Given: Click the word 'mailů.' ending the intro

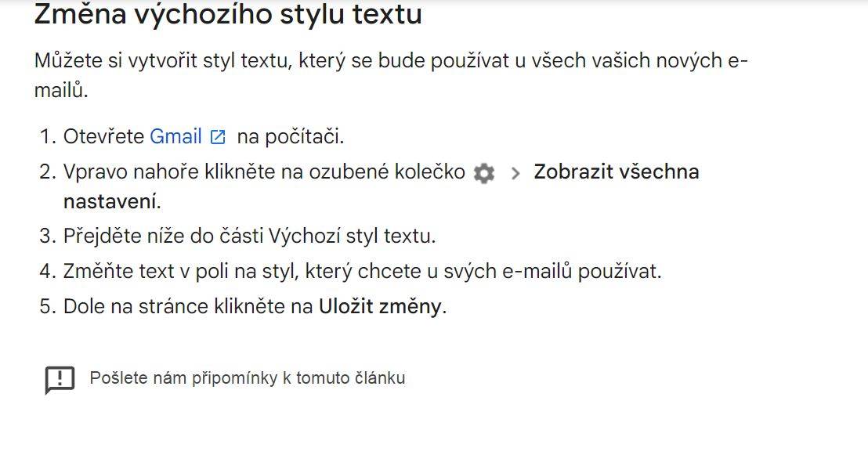Looking at the screenshot, I should (61, 89).
